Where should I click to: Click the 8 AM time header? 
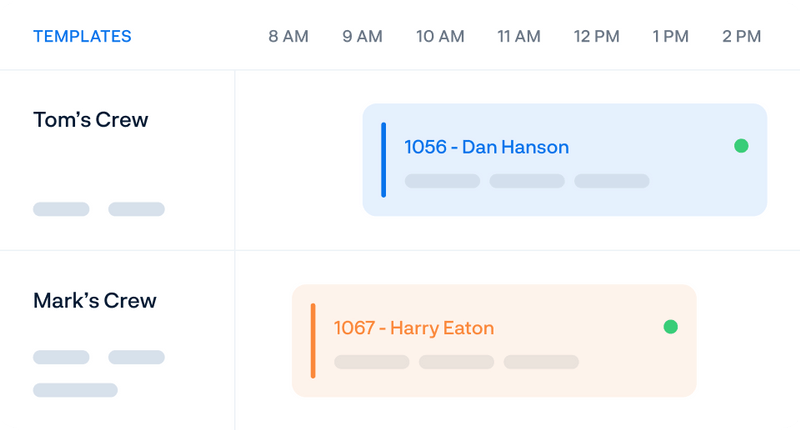coord(288,37)
